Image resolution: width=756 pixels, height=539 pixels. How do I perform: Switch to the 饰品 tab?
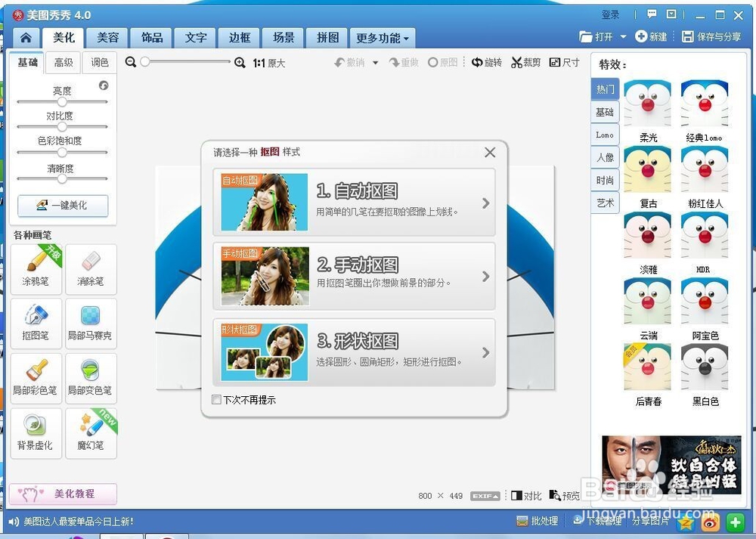[152, 38]
